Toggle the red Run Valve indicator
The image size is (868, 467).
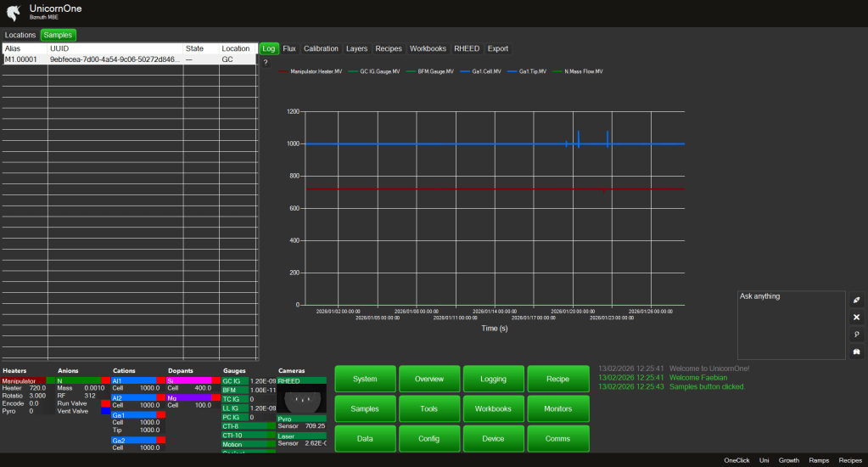coord(105,403)
